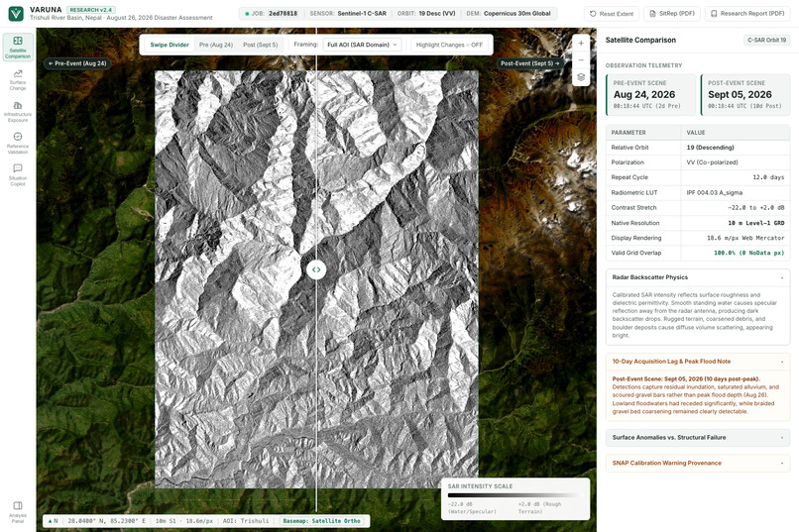Viewport: 799px width, 532px height.
Task: Click the Basemap: Satellite Ortho badge
Action: [x=321, y=521]
